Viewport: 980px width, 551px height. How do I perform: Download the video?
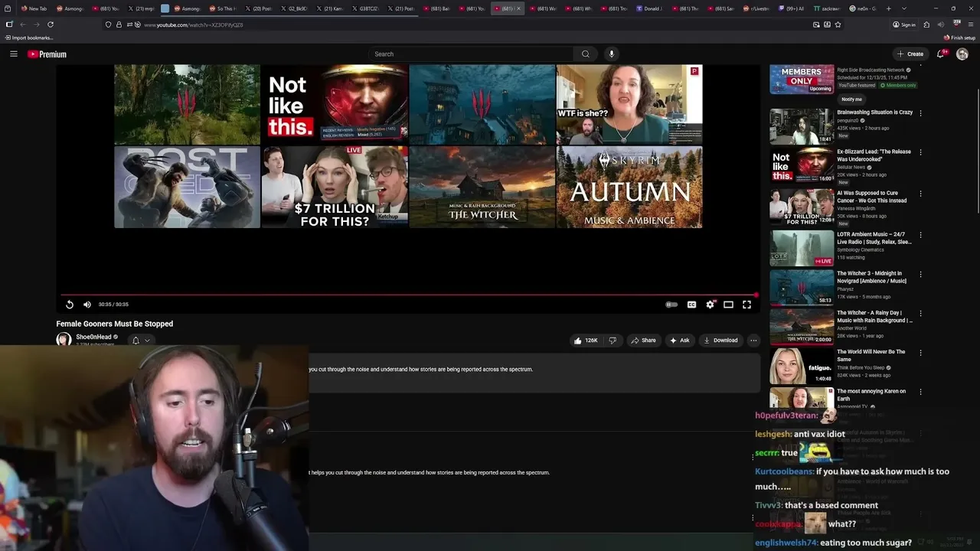click(x=720, y=341)
